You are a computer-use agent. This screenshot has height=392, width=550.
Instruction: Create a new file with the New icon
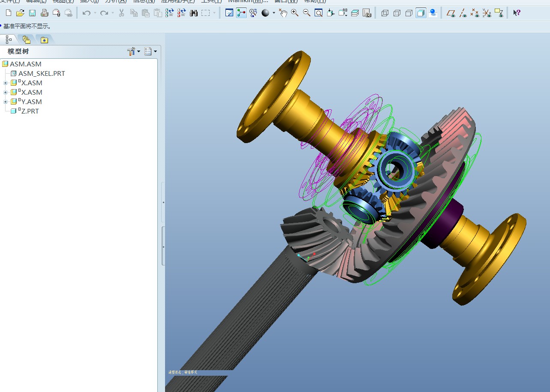(x=8, y=13)
